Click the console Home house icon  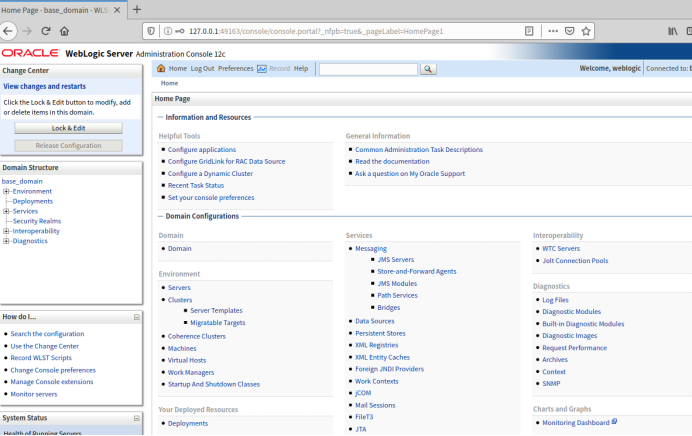pyautogui.click(x=161, y=68)
